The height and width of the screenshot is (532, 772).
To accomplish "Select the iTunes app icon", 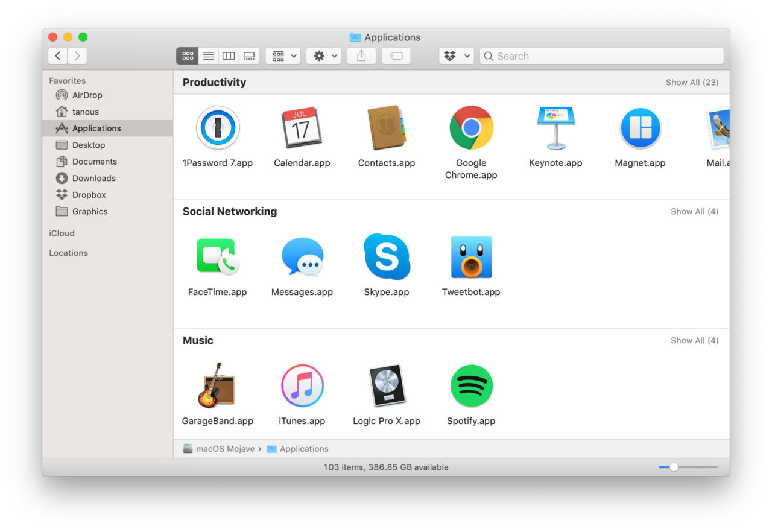I will click(x=302, y=386).
